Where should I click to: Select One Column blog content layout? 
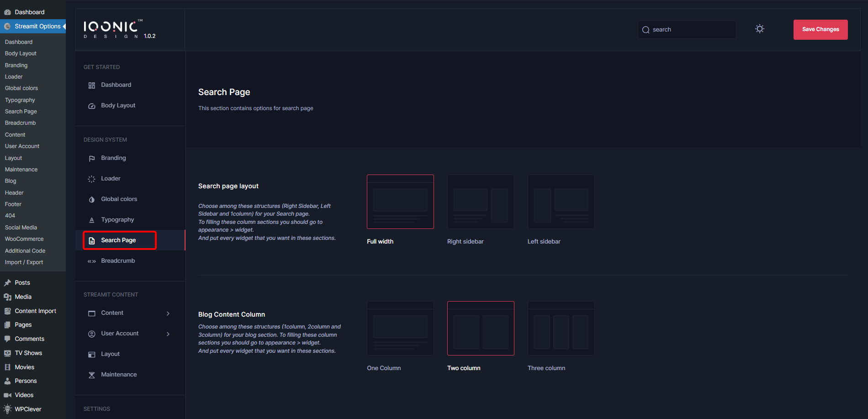[400, 328]
